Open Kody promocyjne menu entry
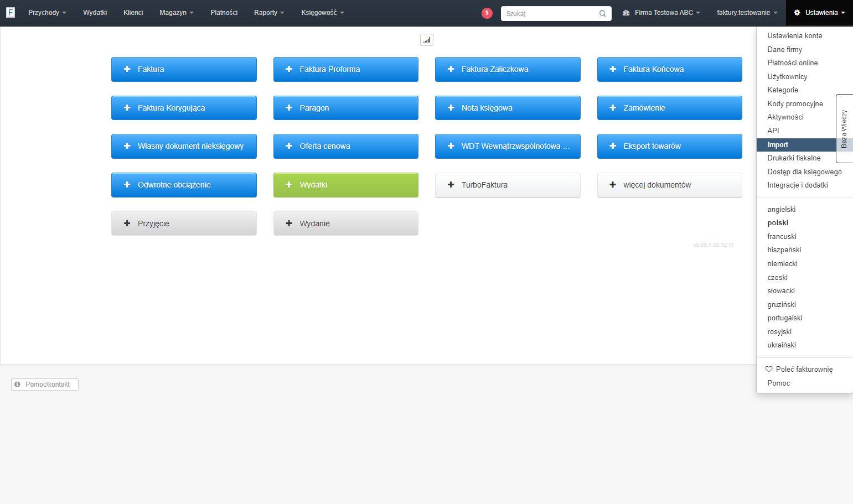Viewport: 853px width, 504px height. tap(795, 103)
